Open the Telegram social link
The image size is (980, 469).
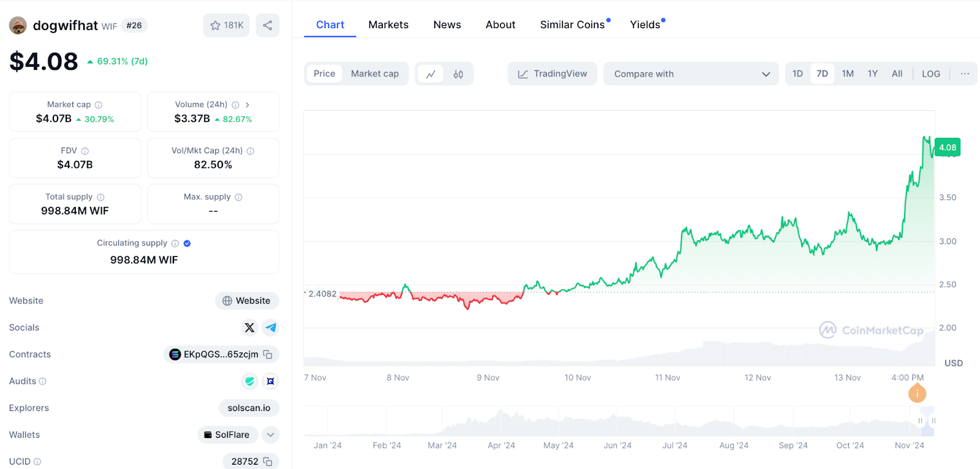[271, 328]
